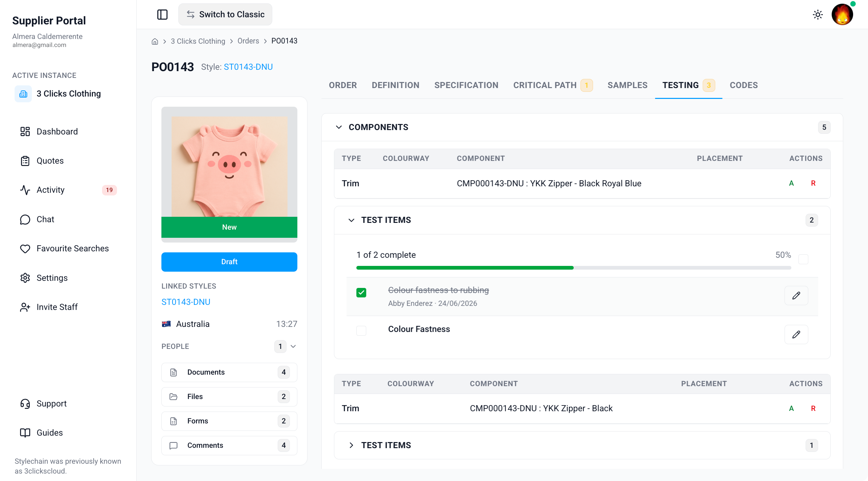Screen dimensions: 868x481
Task: Switch to the CODES tab
Action: (x=744, y=85)
